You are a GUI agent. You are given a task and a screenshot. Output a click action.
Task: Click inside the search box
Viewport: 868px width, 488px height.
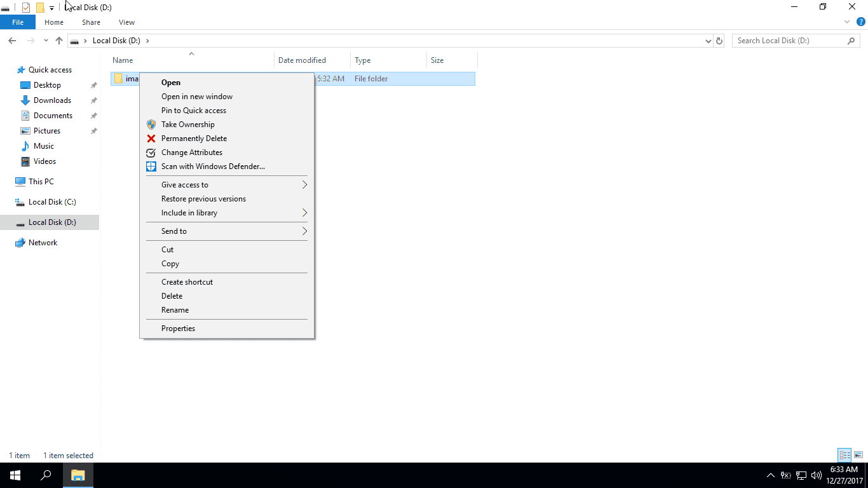pos(788,40)
